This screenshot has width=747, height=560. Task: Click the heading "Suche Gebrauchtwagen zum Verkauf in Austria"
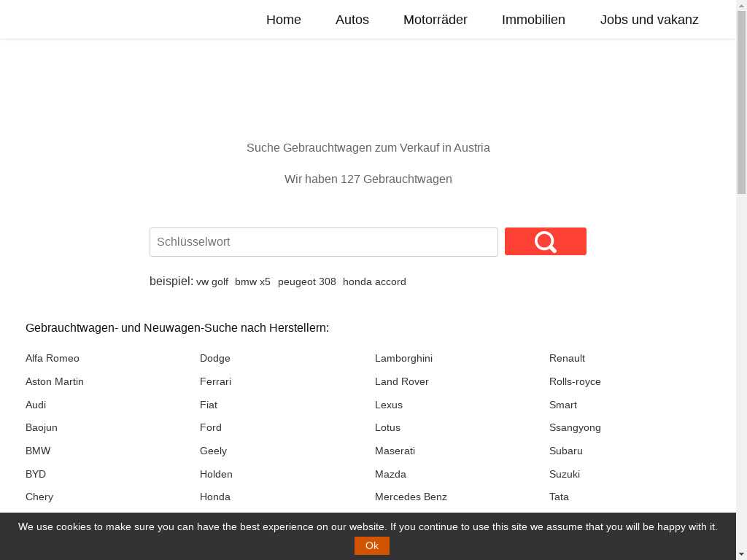coord(368,147)
